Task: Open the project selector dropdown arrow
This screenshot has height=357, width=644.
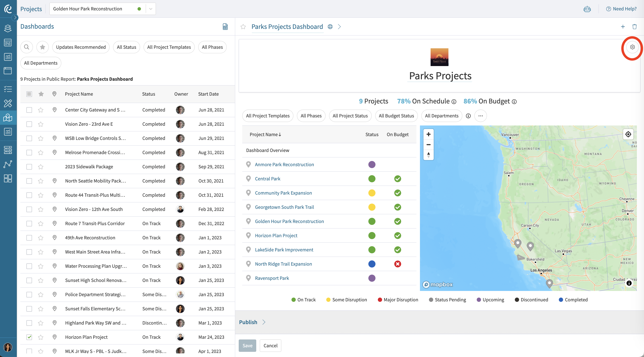Action: pos(150,9)
